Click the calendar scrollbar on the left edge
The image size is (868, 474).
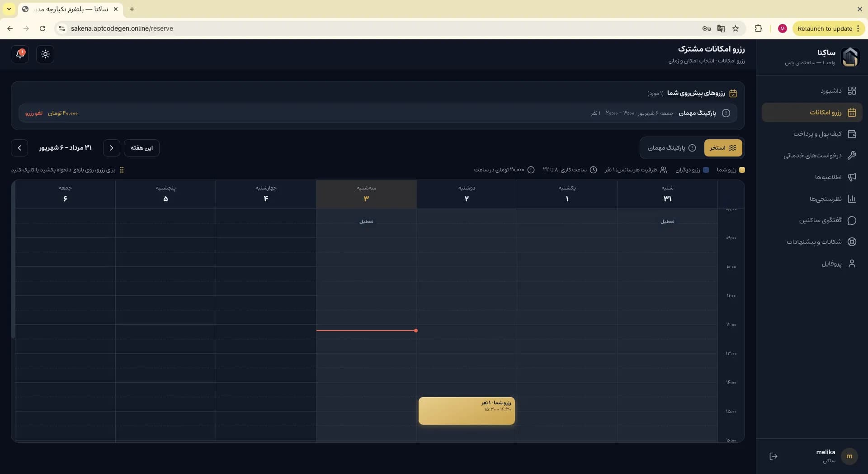(13, 260)
